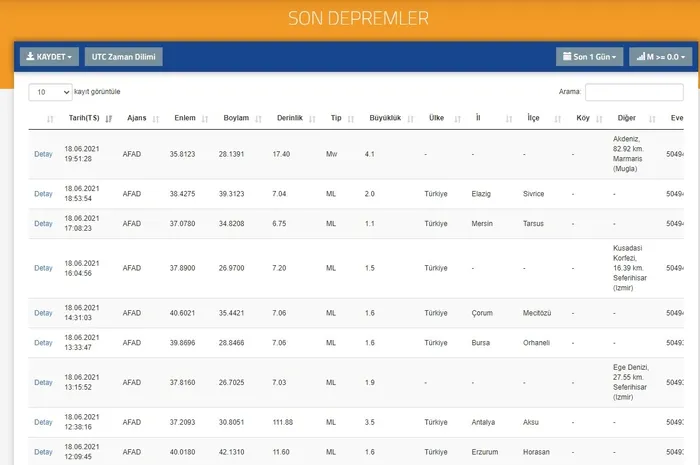
Task: Select the Akdeniz Marmaris location note
Action: click(628, 154)
